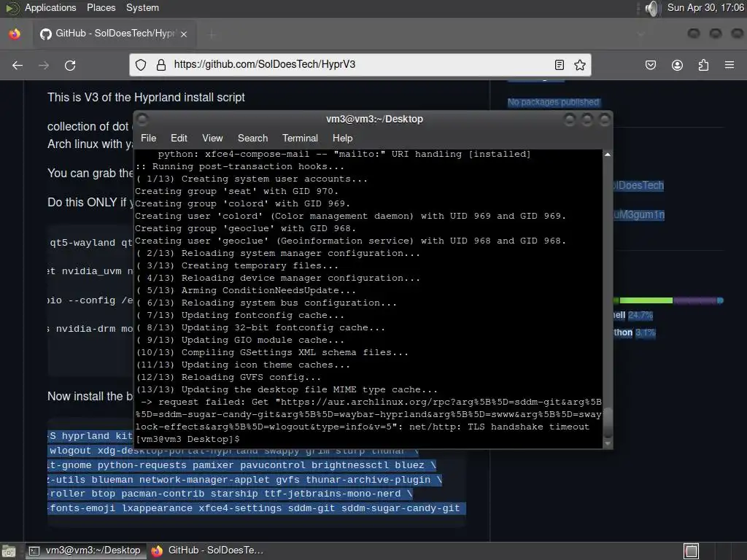Screen dimensions: 747x560
Task: Toggle reader view in address bar
Action: pos(560,65)
